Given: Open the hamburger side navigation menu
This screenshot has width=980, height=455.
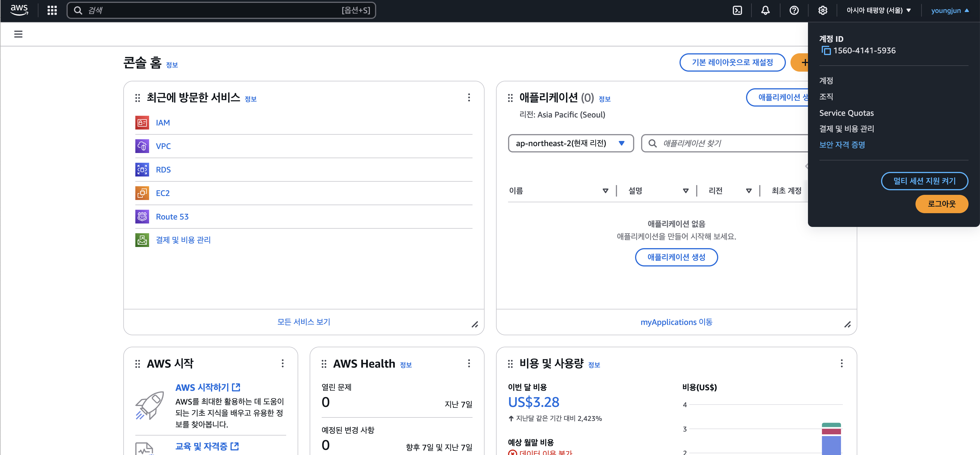Looking at the screenshot, I should 18,34.
